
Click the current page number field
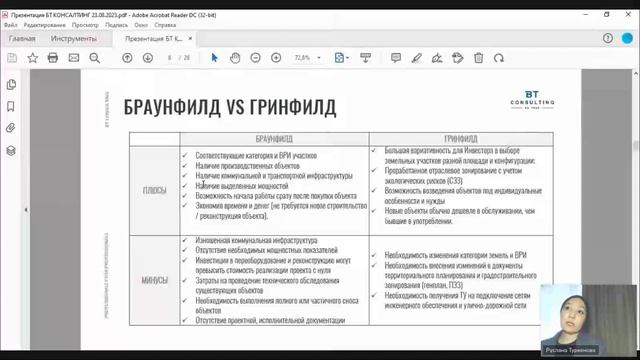point(169,58)
